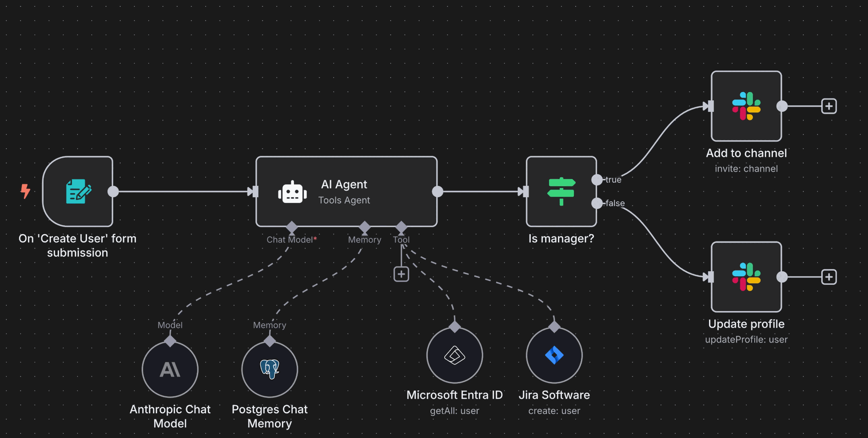Click the 'Update profile' label

(x=746, y=324)
